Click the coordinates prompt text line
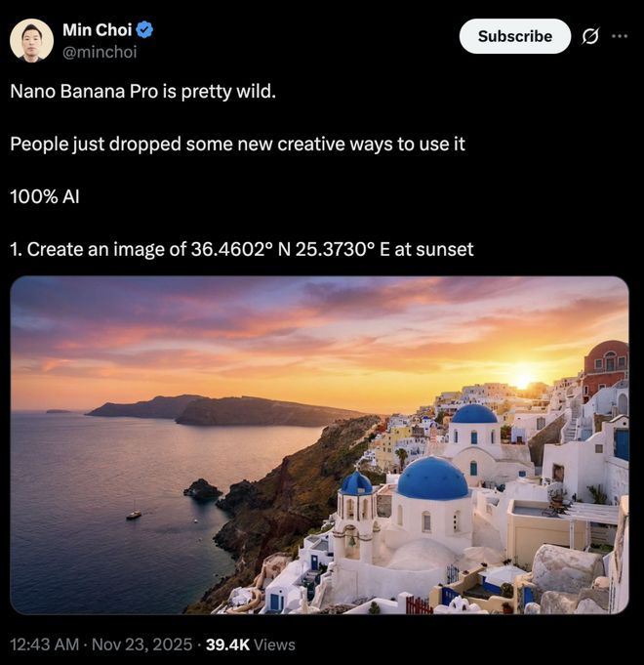 241,249
